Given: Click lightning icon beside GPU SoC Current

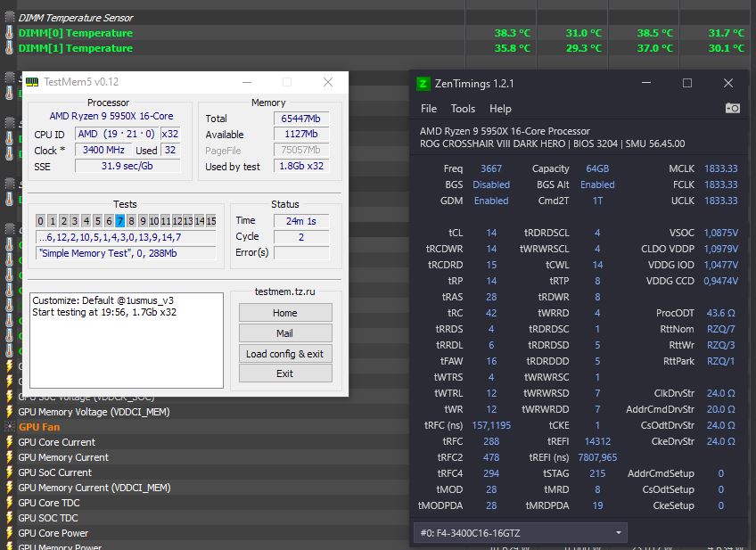Looking at the screenshot, I should pos(9,472).
